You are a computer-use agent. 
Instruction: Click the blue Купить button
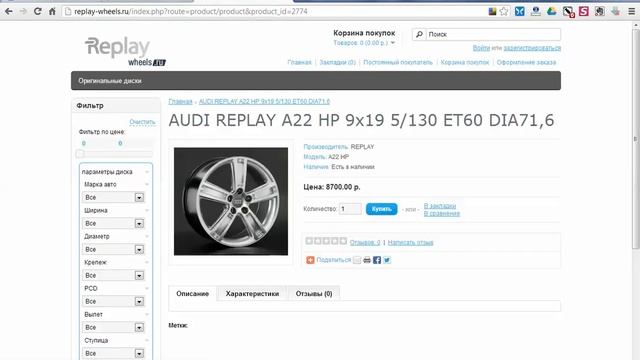382,209
